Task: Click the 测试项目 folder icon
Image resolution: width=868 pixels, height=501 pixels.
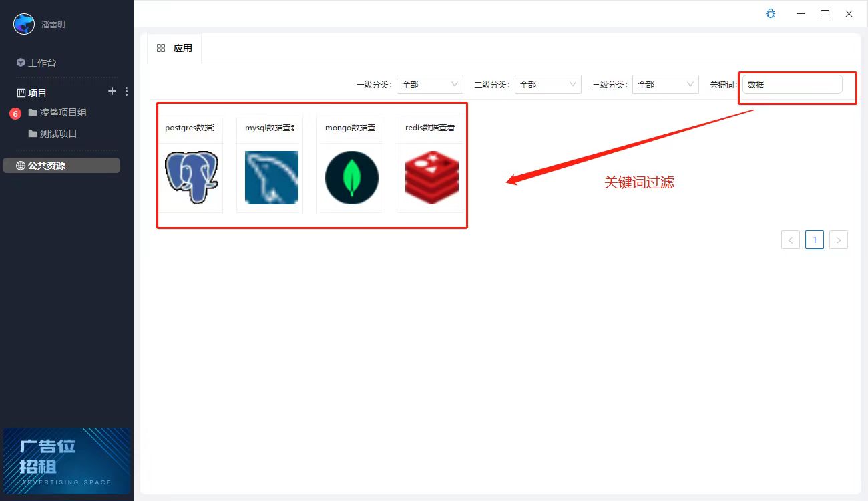Action: pyautogui.click(x=32, y=134)
